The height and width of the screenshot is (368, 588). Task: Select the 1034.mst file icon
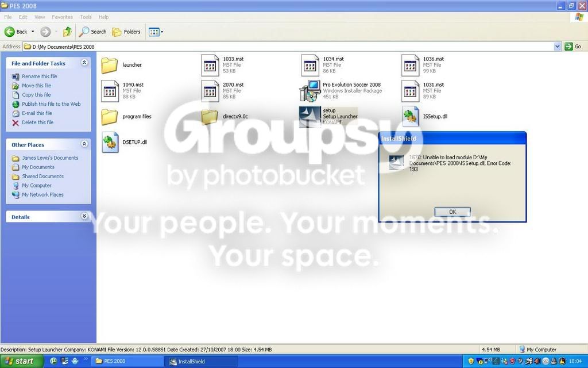coord(310,66)
